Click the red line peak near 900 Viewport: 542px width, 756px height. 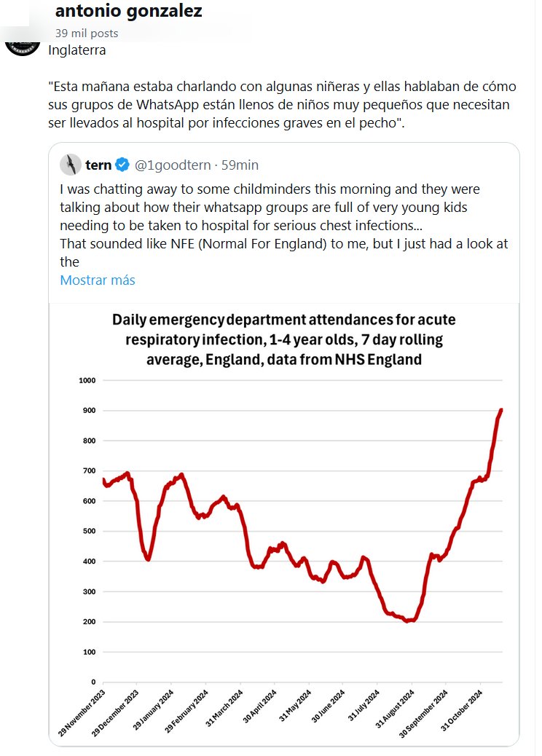pyautogui.click(x=501, y=411)
